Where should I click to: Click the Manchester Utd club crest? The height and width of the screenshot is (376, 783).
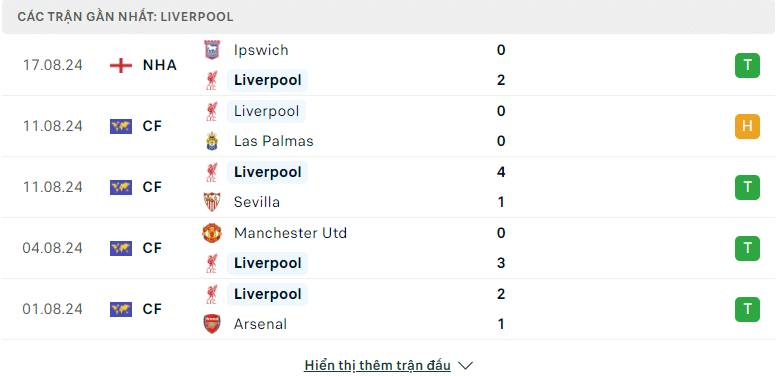pos(212,233)
